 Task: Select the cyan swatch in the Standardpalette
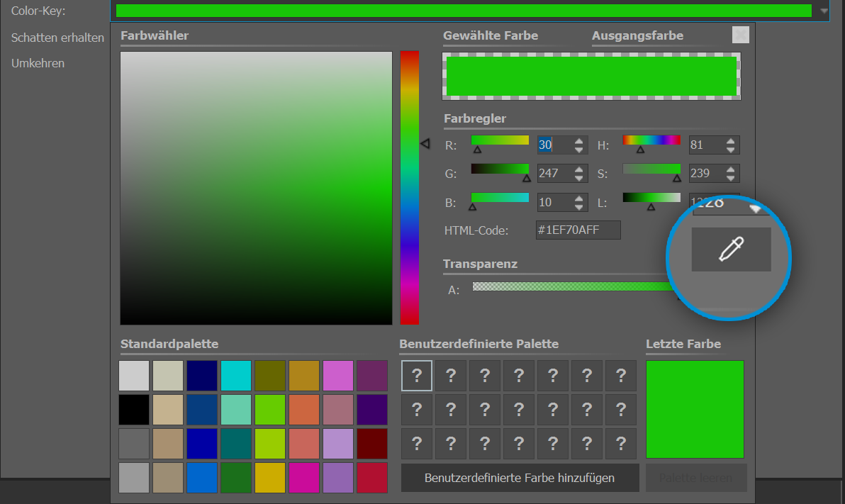(x=235, y=375)
